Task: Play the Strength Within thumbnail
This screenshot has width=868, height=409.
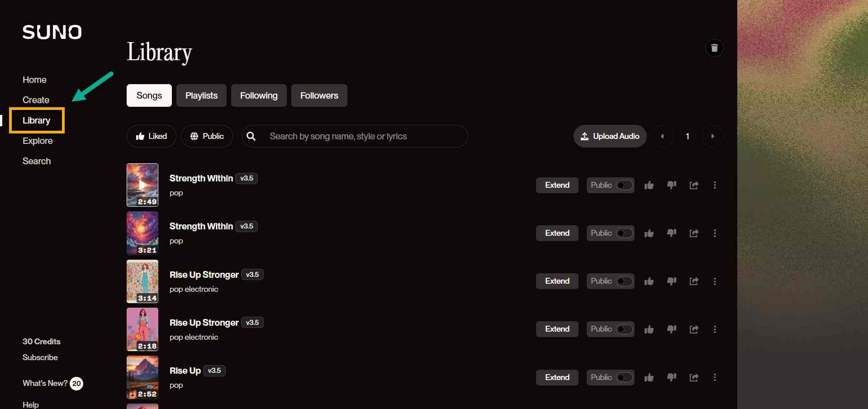Action: click(x=142, y=185)
